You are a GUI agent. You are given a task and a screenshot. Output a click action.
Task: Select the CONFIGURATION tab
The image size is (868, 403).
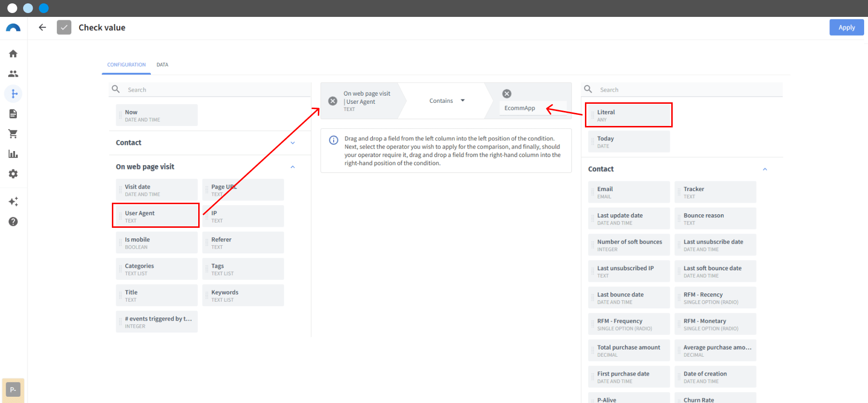tap(126, 65)
